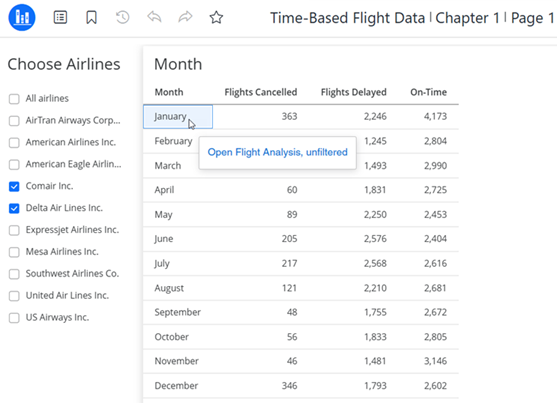Mark dossier as favorite with star icon
Screen dimensions: 557x403
click(216, 17)
